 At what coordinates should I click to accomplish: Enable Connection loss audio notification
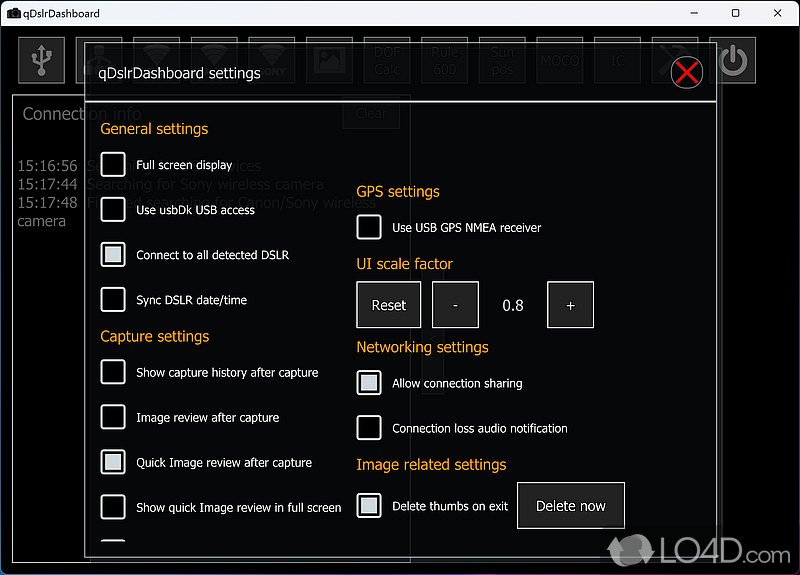[369, 428]
